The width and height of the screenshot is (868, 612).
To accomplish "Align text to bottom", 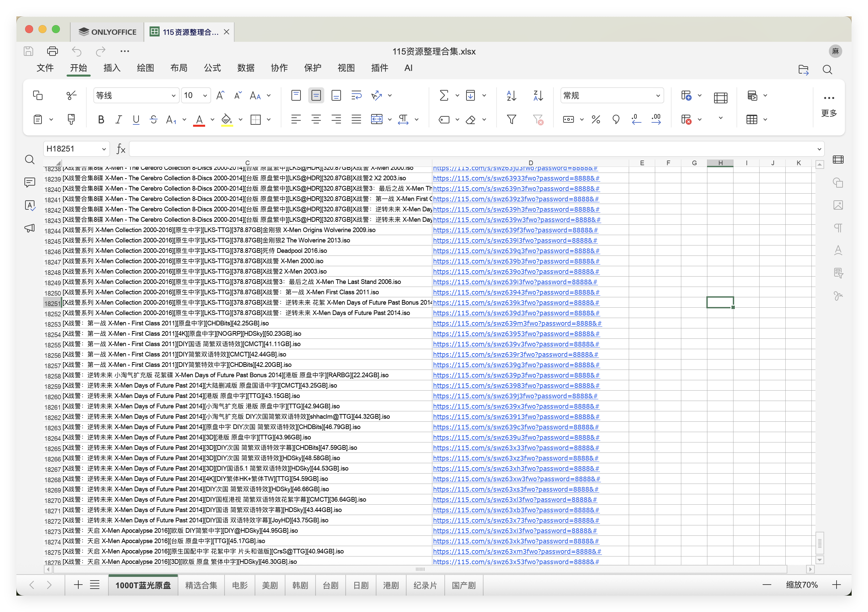I will [x=336, y=95].
